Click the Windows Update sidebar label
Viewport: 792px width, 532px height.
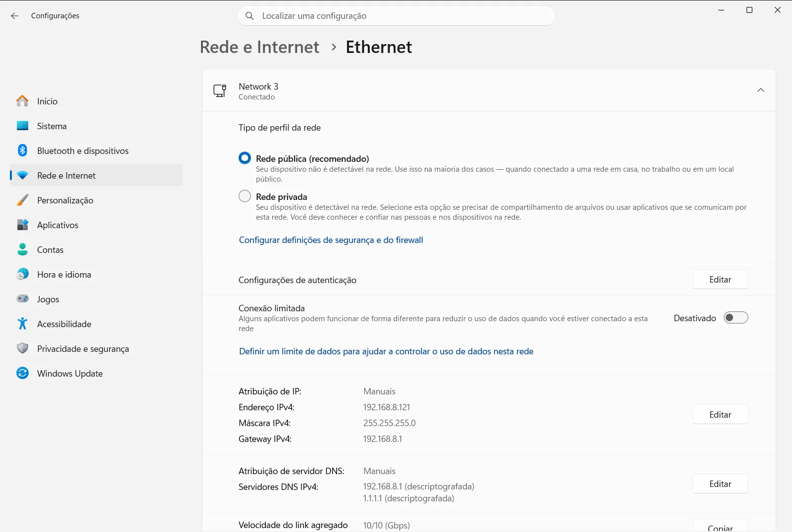70,374
